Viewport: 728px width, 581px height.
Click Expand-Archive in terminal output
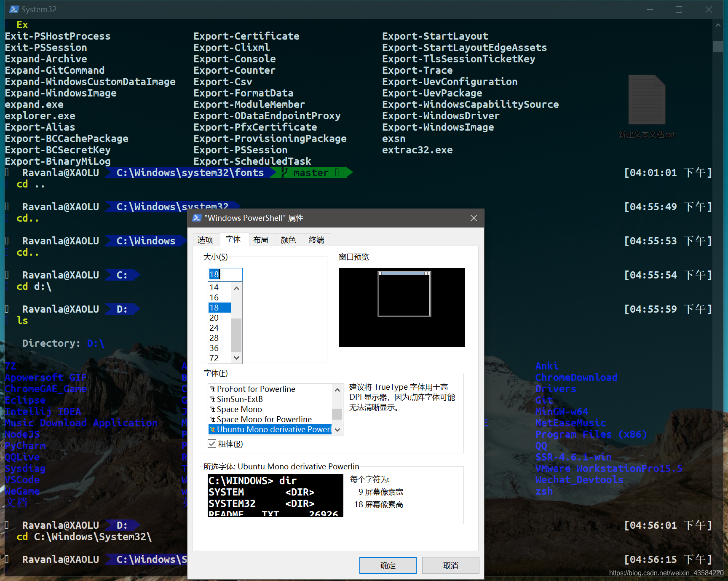point(46,59)
